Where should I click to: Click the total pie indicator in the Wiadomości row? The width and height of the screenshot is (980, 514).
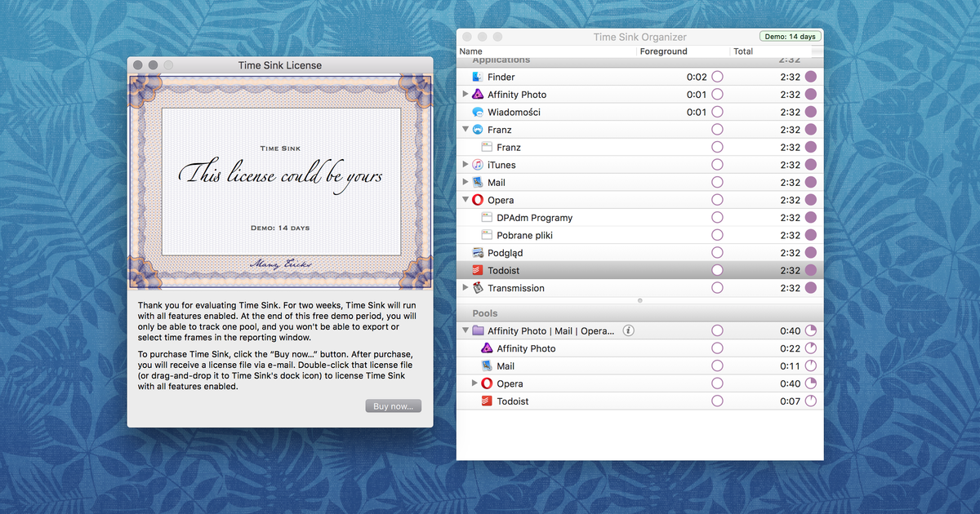click(x=811, y=112)
